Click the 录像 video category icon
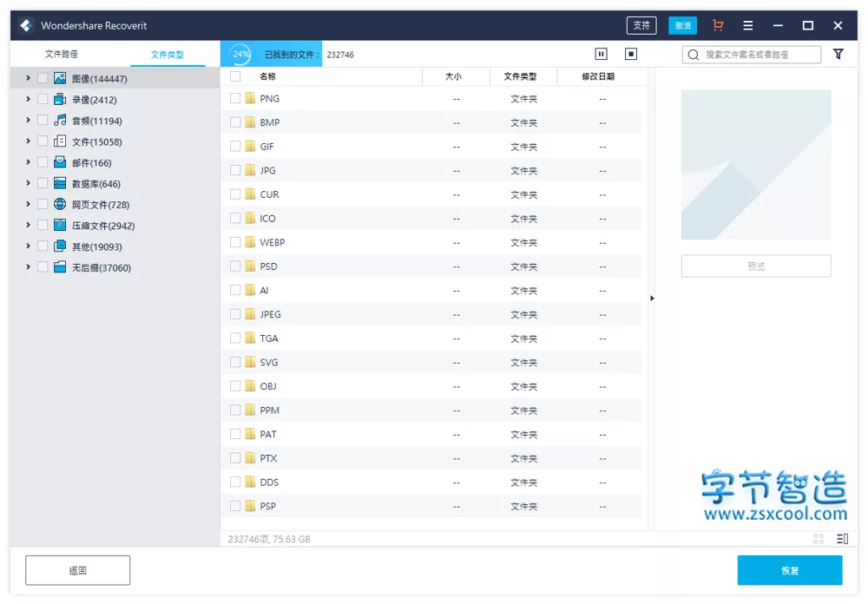Viewport: 868px width, 604px height. 60,99
